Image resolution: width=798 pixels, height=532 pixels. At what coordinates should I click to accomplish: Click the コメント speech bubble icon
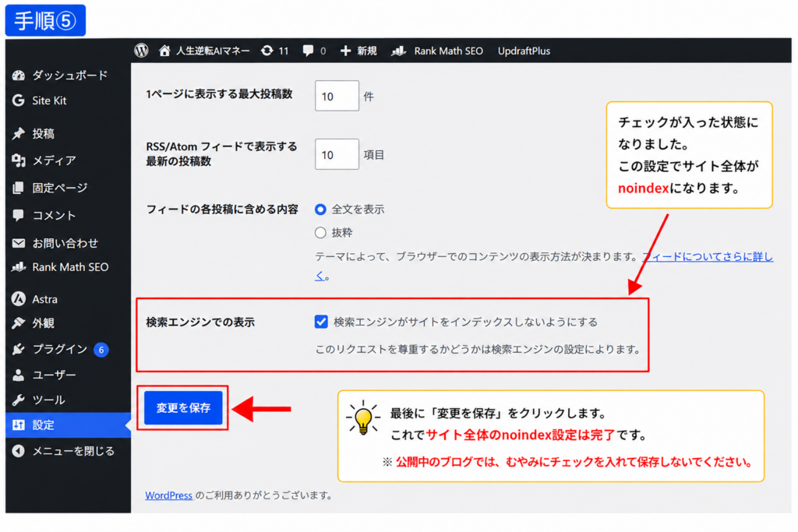pyautogui.click(x=19, y=215)
